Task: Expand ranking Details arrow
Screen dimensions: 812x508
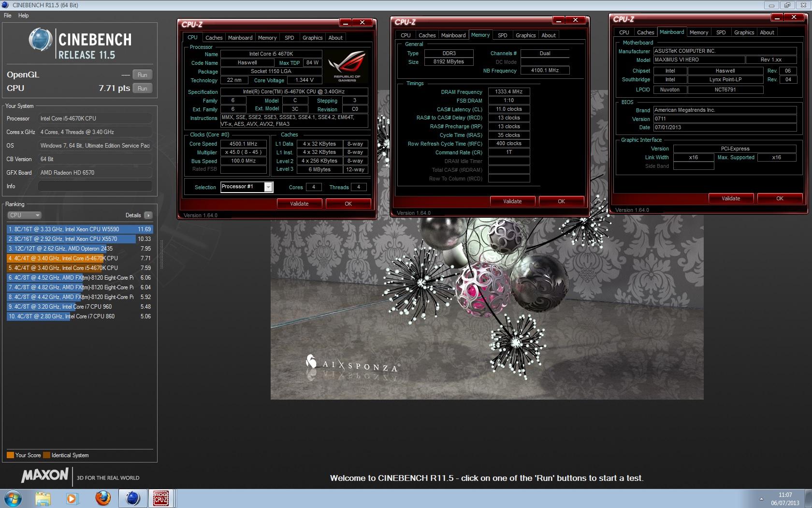Action: (x=148, y=215)
